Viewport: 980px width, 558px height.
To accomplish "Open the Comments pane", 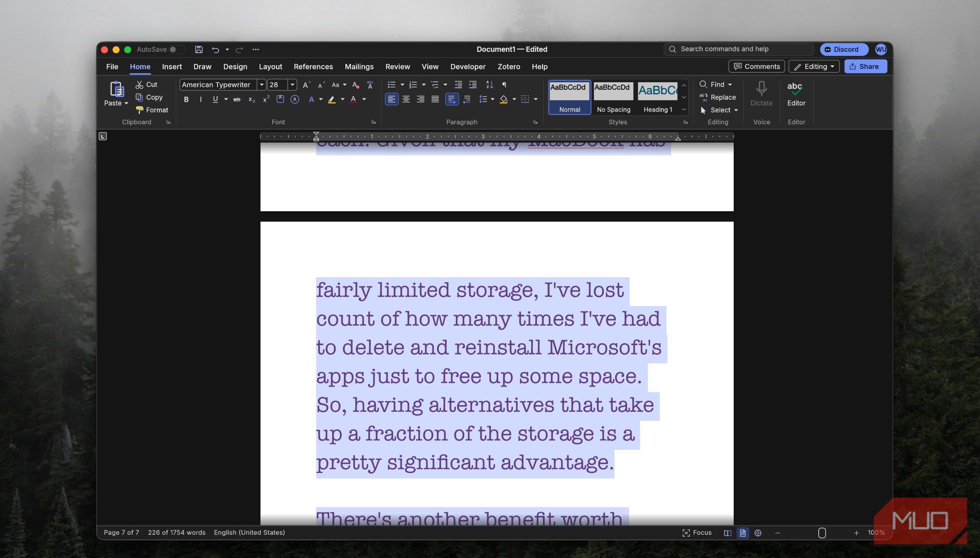I will pos(756,67).
